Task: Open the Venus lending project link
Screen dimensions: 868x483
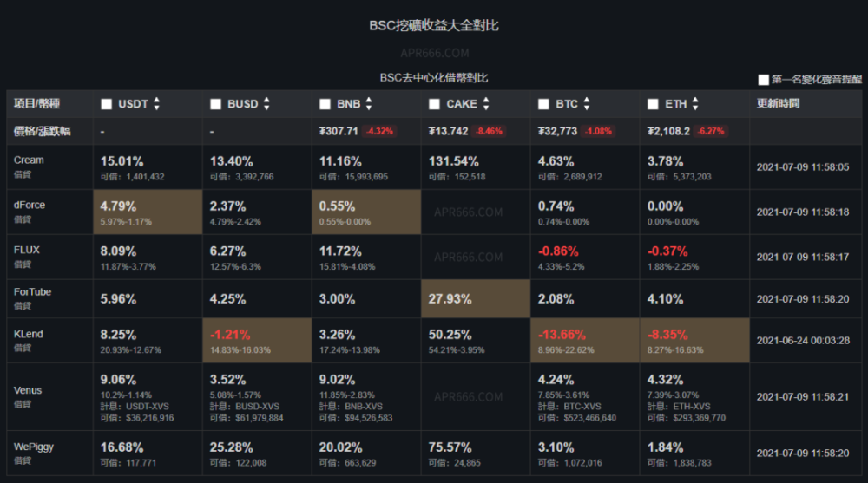Action: coord(28,391)
